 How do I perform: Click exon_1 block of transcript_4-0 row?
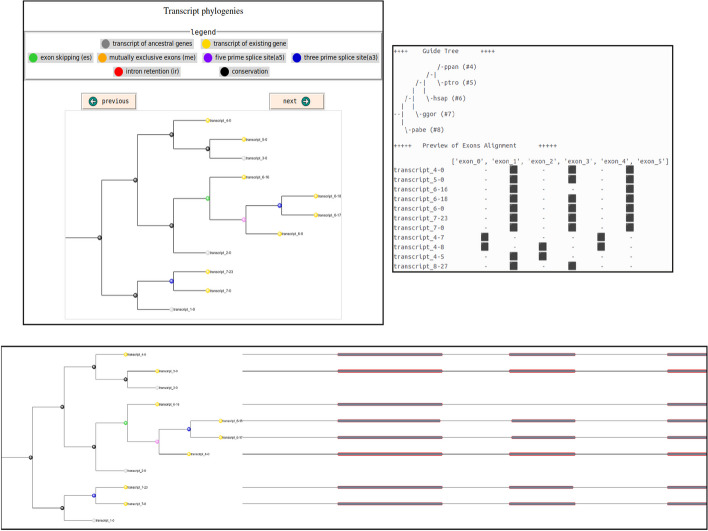(x=513, y=170)
